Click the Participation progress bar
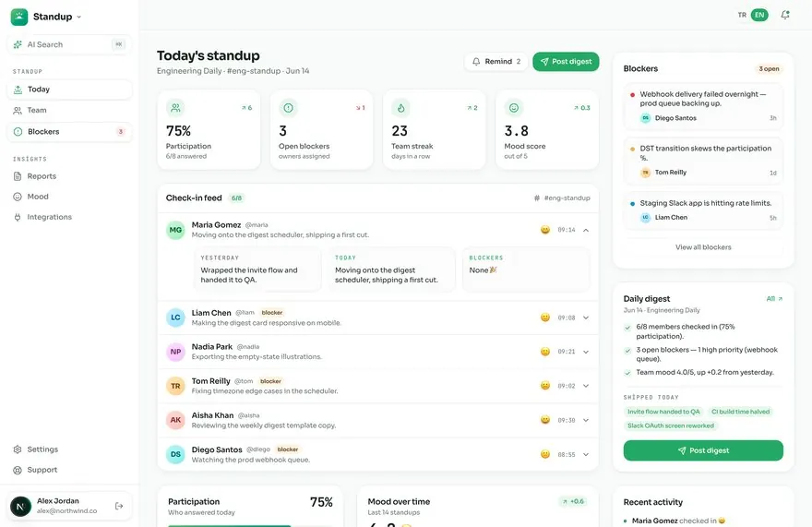 click(x=249, y=525)
